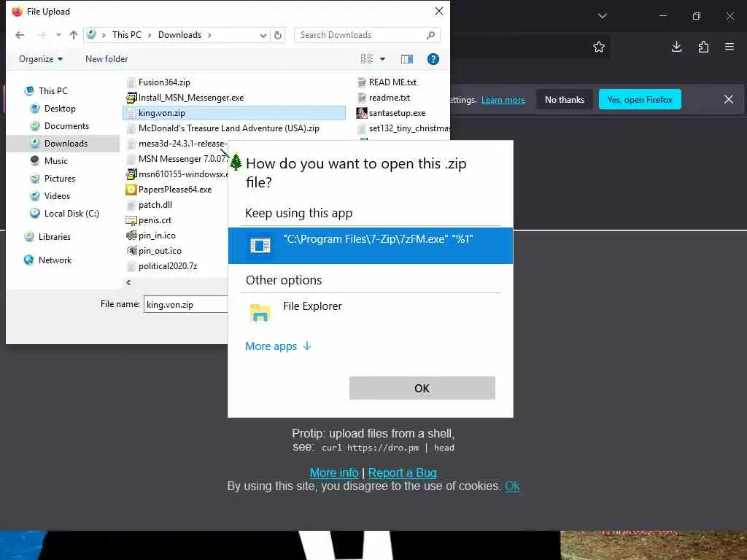Open Report a Bug link

pyautogui.click(x=402, y=472)
